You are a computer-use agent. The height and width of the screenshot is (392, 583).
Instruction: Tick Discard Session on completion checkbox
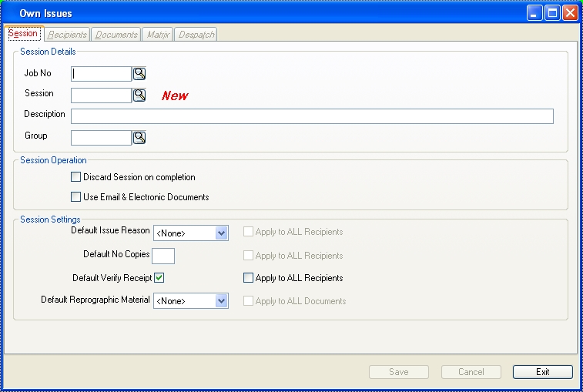(x=75, y=177)
